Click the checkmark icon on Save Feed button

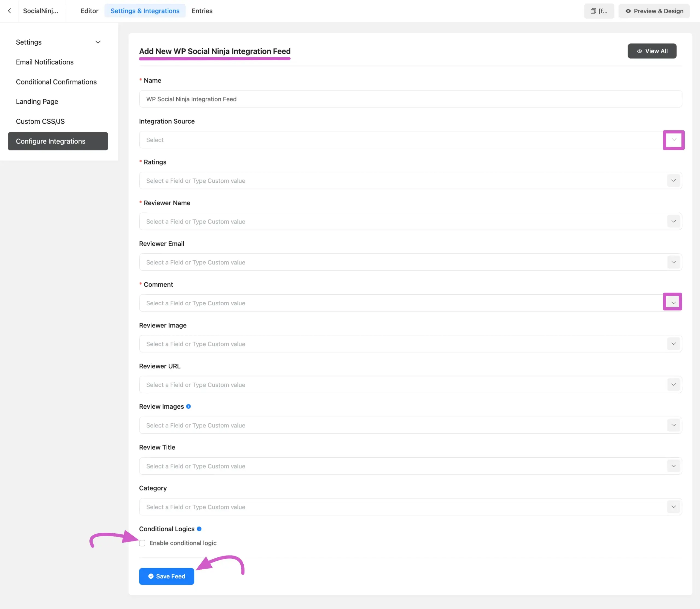click(x=151, y=576)
